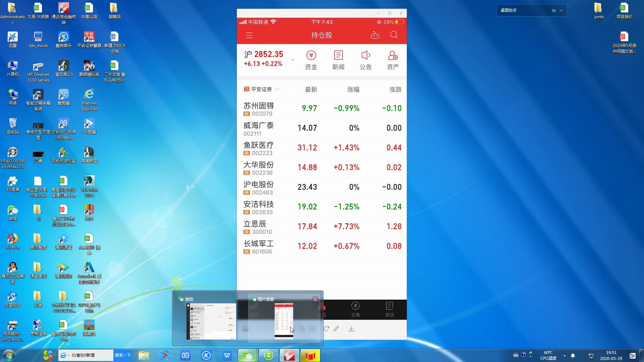Select the 威海广泰 stock row
The image size is (644, 362).
322,129
